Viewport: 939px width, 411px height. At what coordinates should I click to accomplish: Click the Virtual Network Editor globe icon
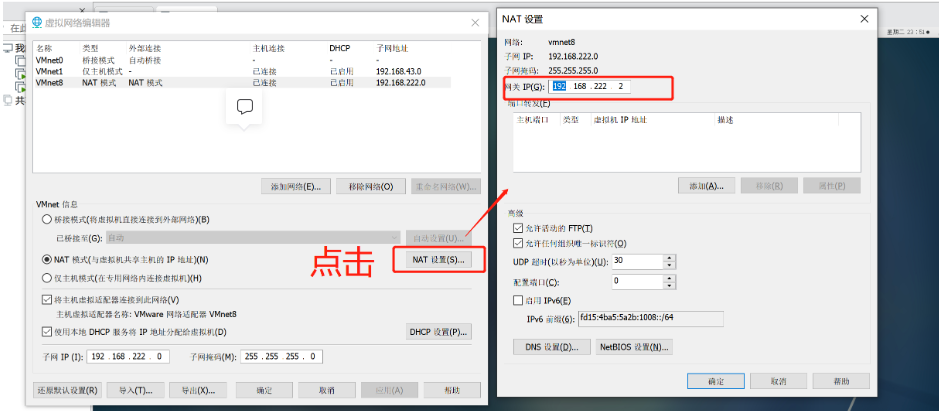click(37, 22)
